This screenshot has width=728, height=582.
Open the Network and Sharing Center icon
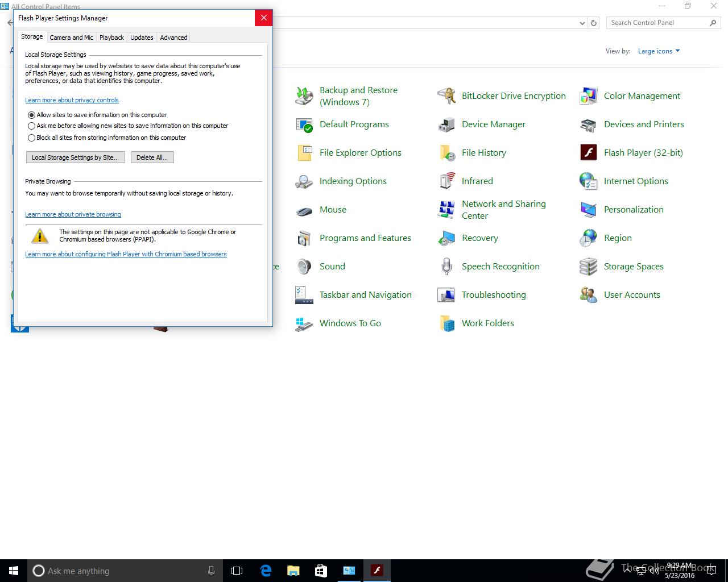click(x=446, y=210)
